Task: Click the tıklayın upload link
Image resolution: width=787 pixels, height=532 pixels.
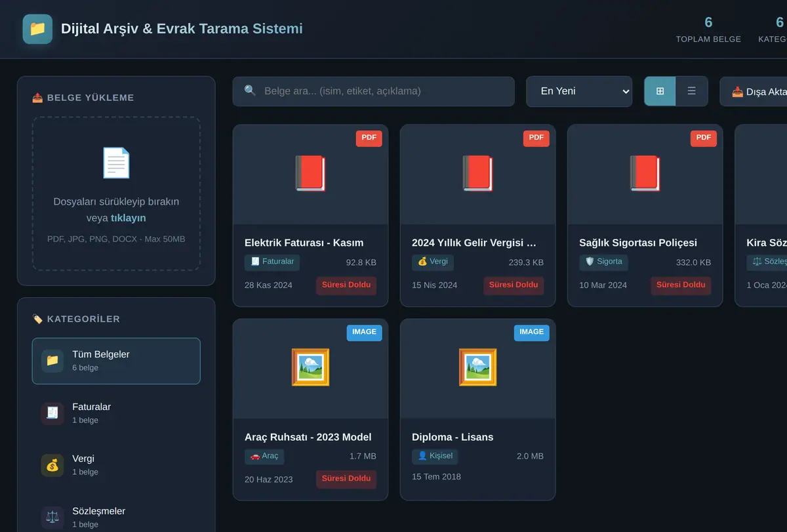Action: 129,218
